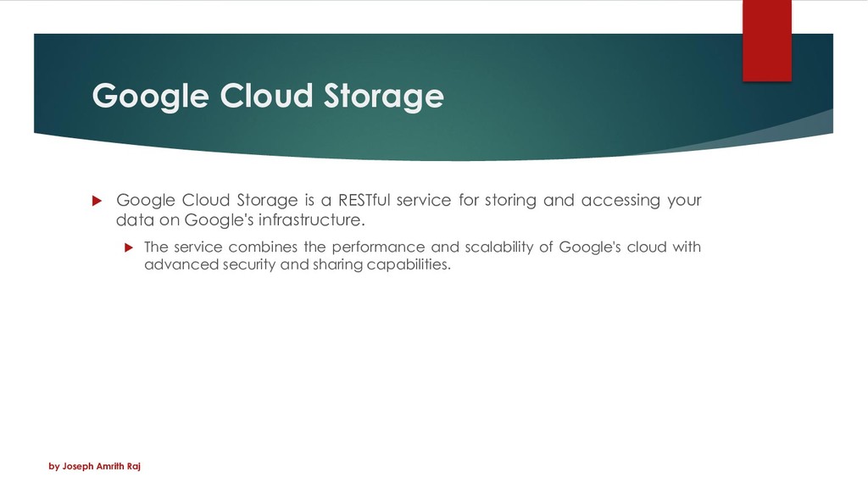Click 'advanced security and sharing capabilities.' line
This screenshot has width=868, height=488.
click(298, 264)
